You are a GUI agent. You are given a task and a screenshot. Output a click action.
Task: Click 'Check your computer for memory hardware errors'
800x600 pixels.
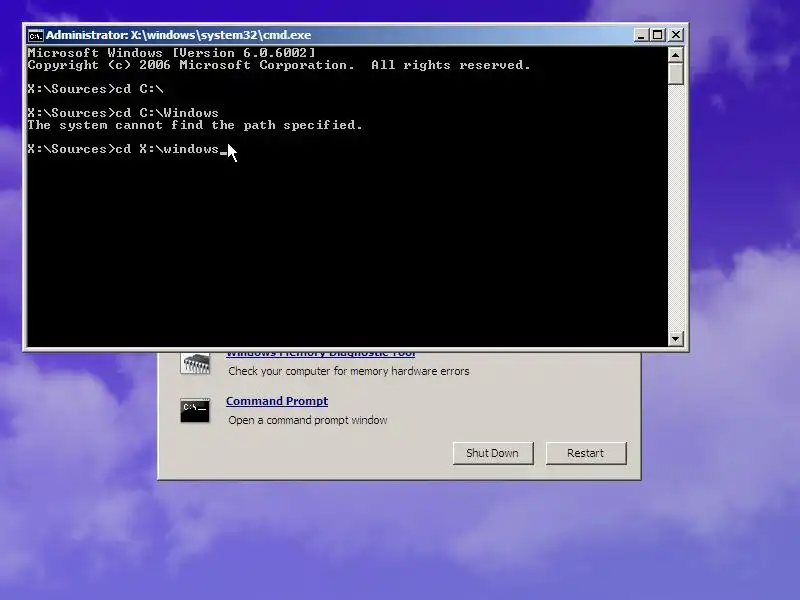tap(348, 371)
